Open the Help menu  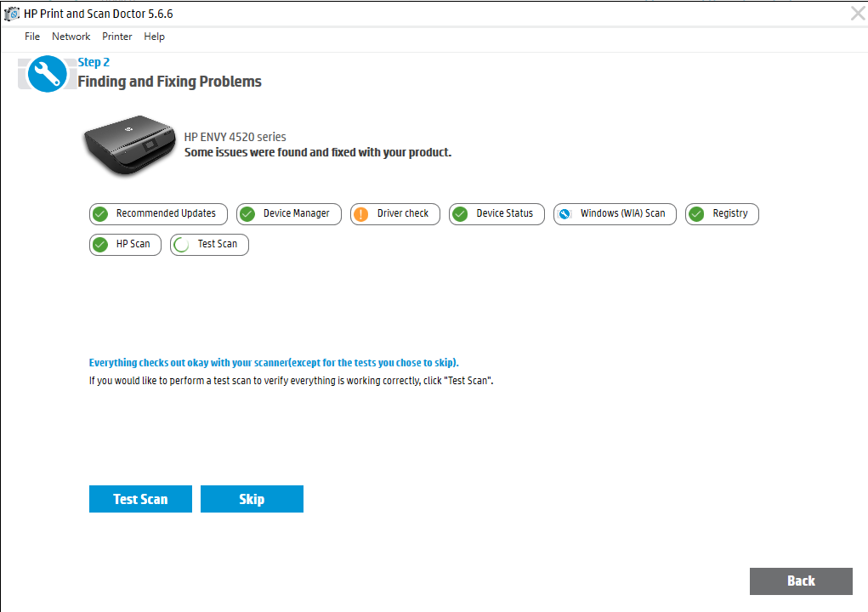tap(154, 37)
